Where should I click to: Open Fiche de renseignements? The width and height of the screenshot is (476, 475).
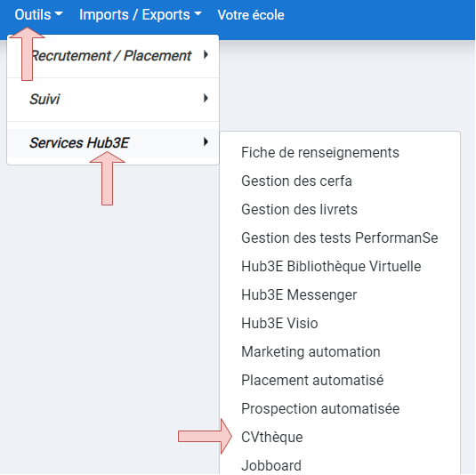click(320, 152)
